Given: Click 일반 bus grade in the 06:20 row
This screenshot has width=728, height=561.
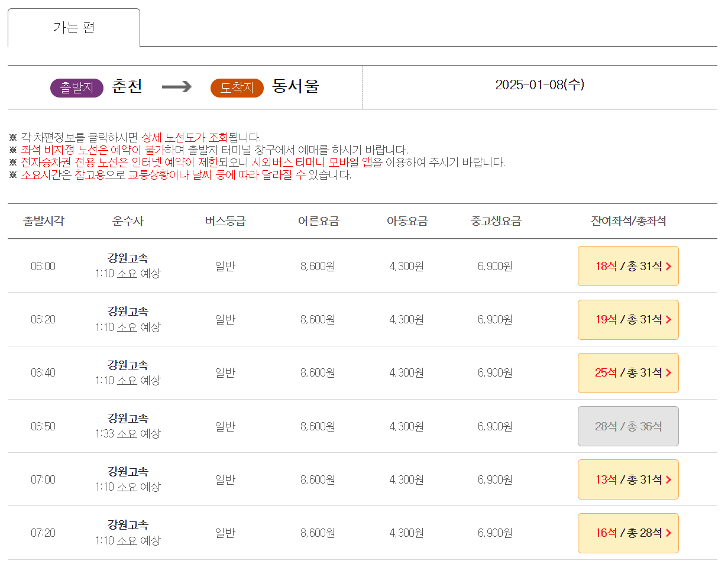Looking at the screenshot, I should tap(225, 320).
